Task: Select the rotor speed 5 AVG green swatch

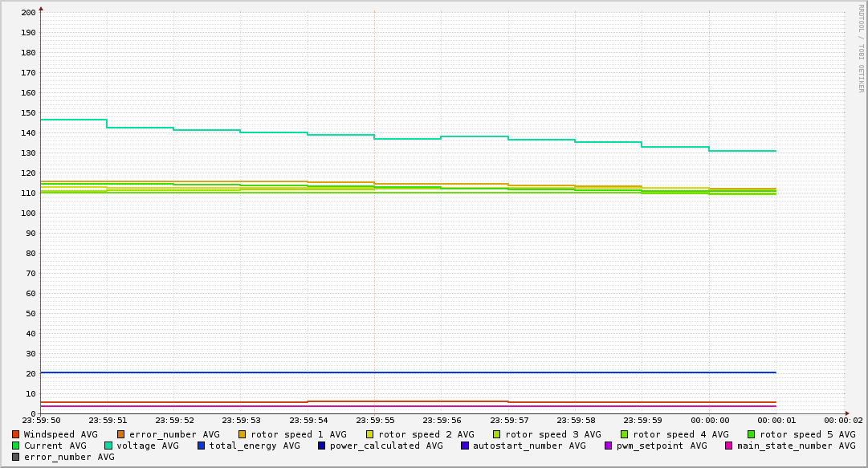Action: click(752, 434)
